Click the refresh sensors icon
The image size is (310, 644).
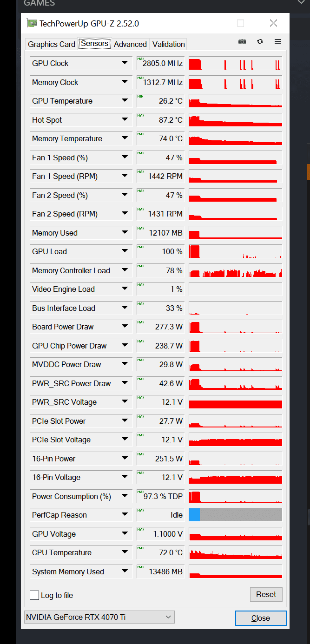tap(260, 41)
